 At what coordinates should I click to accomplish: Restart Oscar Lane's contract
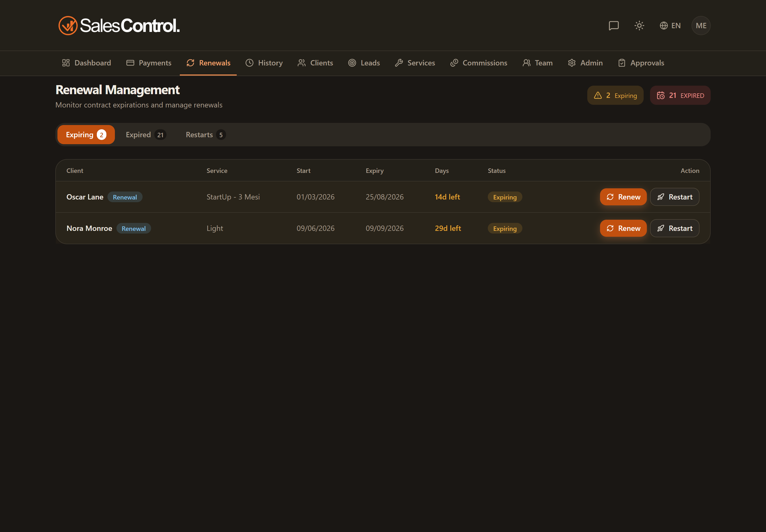pos(674,197)
